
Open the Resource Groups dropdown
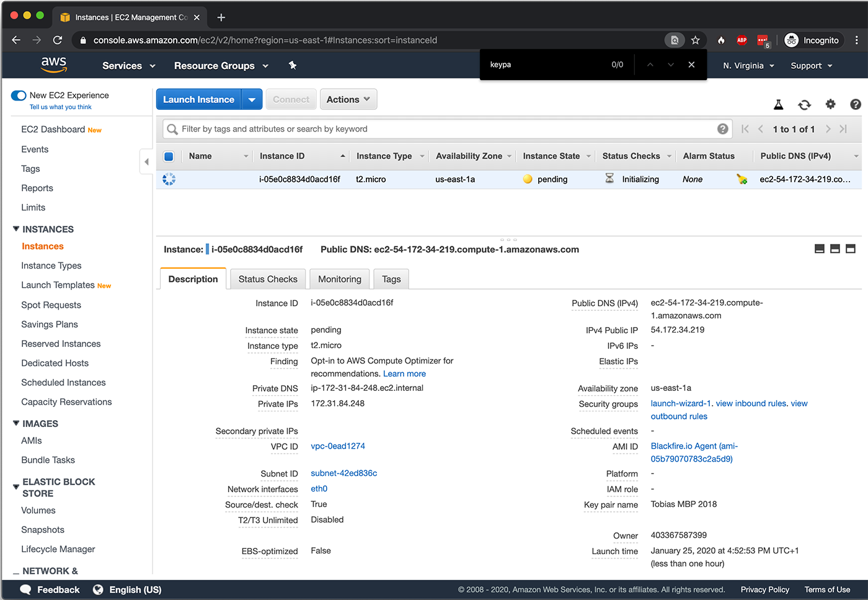coord(221,66)
